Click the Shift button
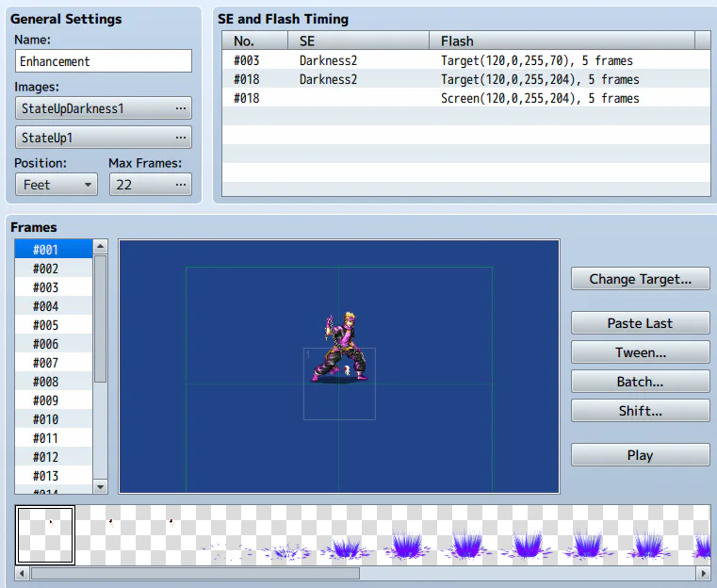717x588 pixels. [640, 411]
